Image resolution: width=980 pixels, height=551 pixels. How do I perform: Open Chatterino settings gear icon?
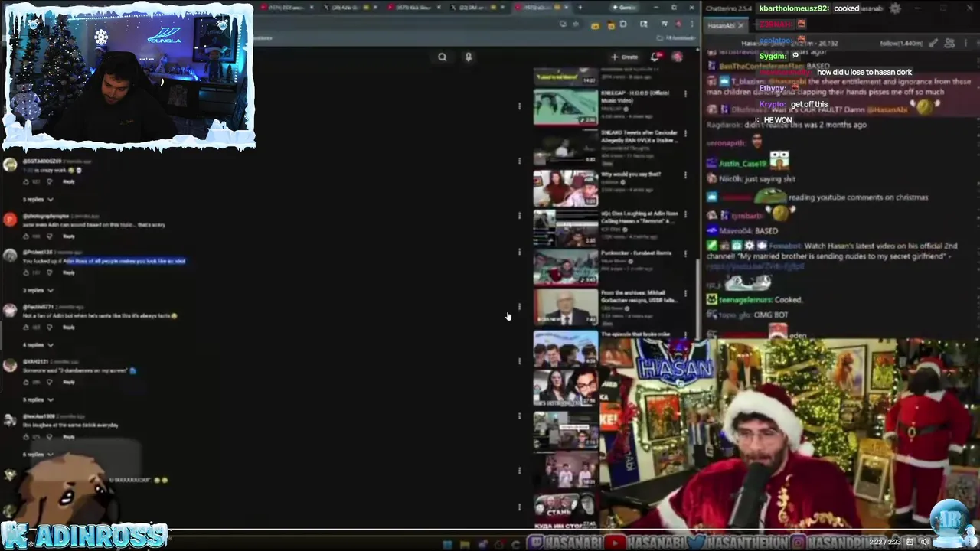(895, 8)
